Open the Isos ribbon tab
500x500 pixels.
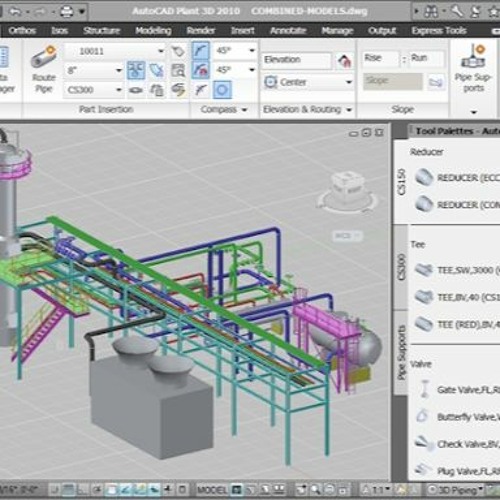60,31
